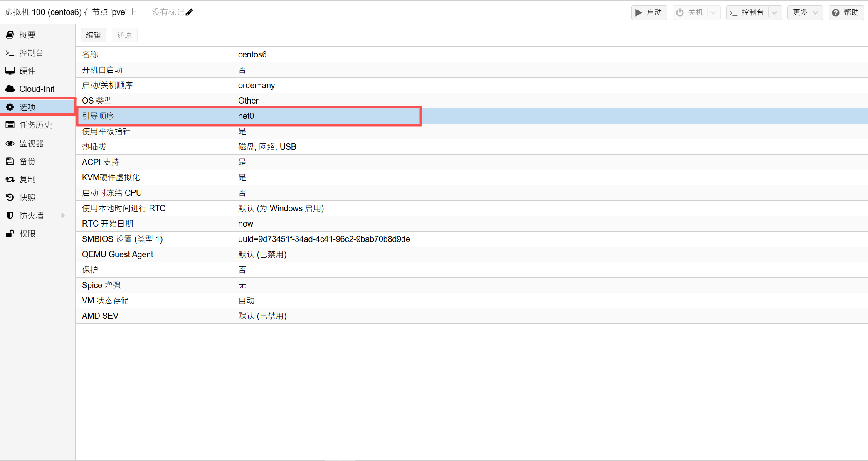This screenshot has width=868, height=461.
Task: Switch to 任务历史 in sidebar
Action: coord(36,125)
